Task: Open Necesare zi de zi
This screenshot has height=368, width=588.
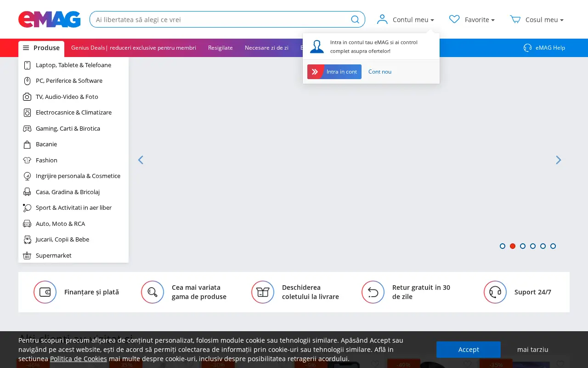Action: coord(266,48)
